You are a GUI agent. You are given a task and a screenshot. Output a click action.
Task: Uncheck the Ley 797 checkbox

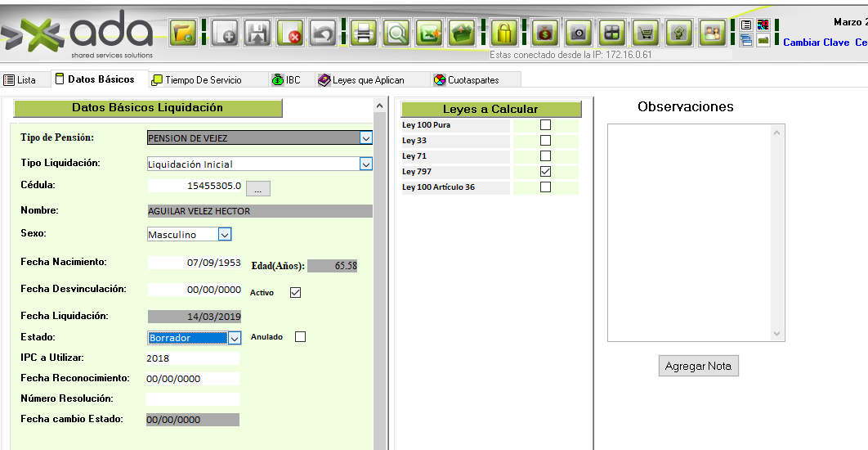(x=545, y=172)
